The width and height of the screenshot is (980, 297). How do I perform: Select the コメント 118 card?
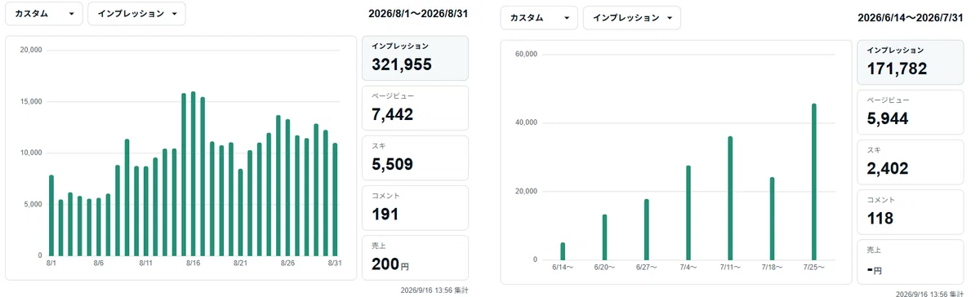click(911, 211)
